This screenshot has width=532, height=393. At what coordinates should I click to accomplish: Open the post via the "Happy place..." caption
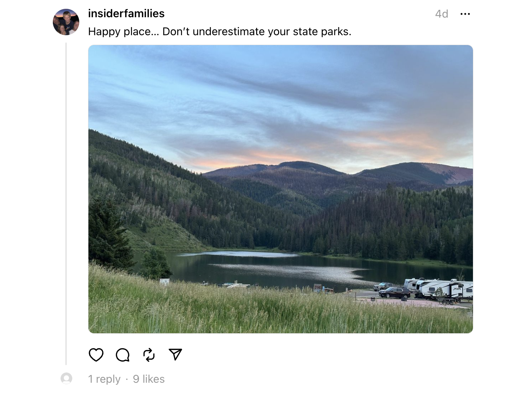pos(220,32)
